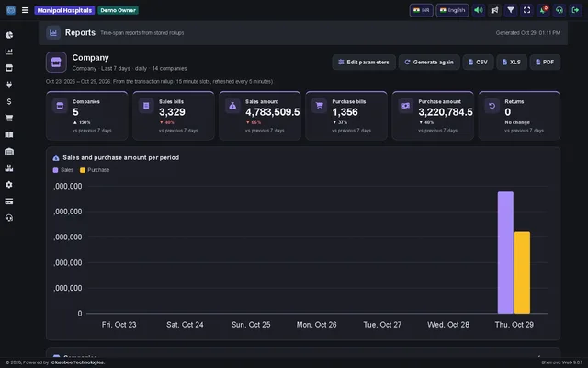Screen dimensions: 588x368
Task: Click the purple Sales legend swatch
Action: [x=55, y=170]
